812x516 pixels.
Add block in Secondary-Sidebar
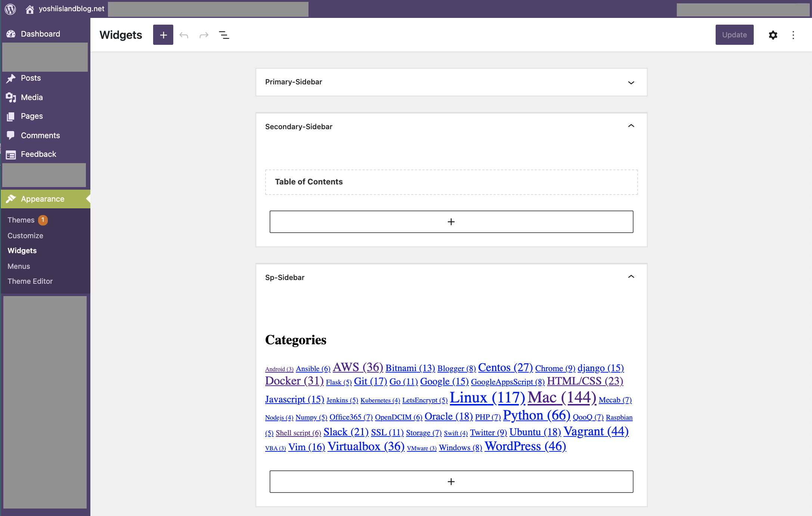[451, 222]
